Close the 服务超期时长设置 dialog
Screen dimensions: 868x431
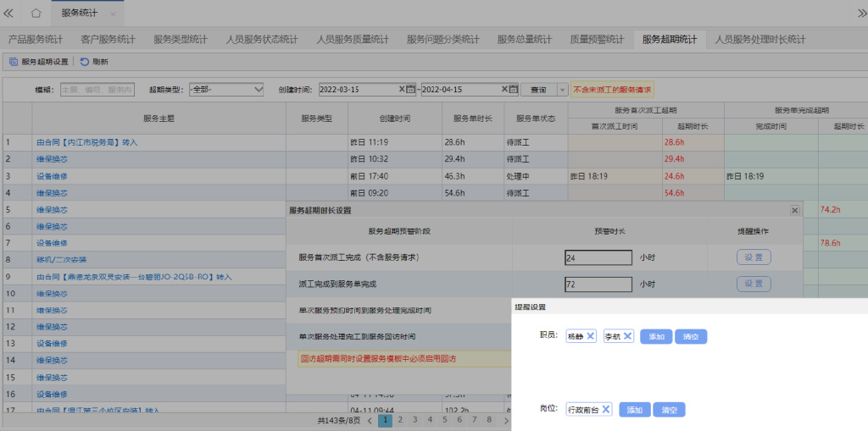[x=794, y=210]
